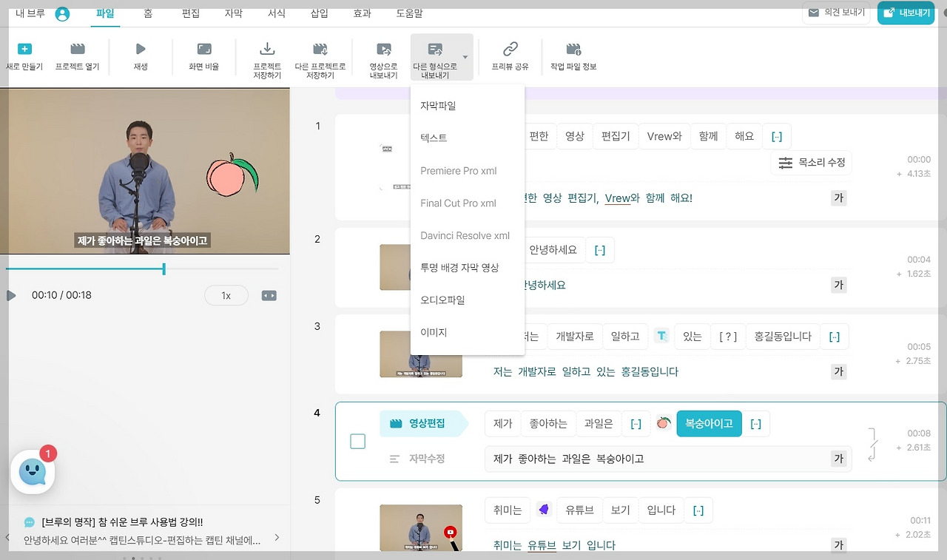Open the 자막 tab

pyautogui.click(x=233, y=13)
